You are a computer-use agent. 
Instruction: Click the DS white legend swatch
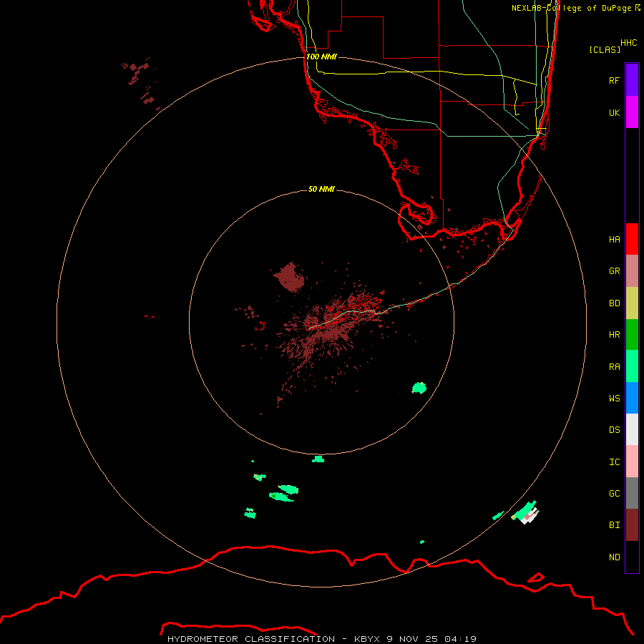(x=632, y=429)
